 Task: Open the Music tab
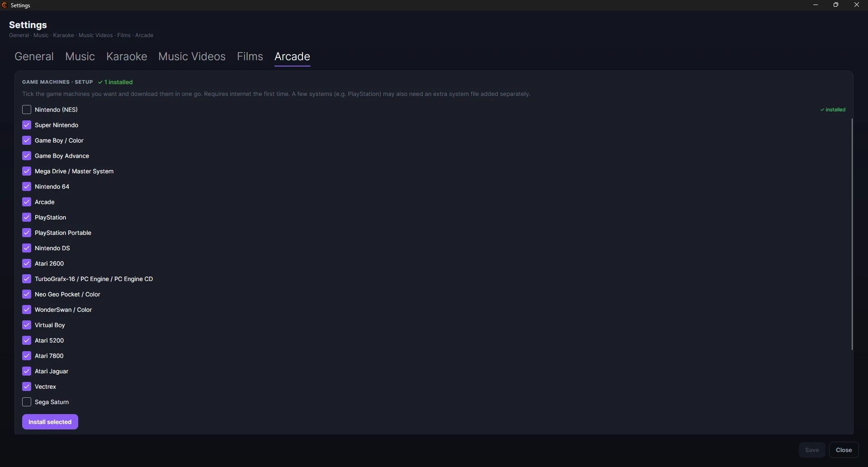click(x=80, y=57)
